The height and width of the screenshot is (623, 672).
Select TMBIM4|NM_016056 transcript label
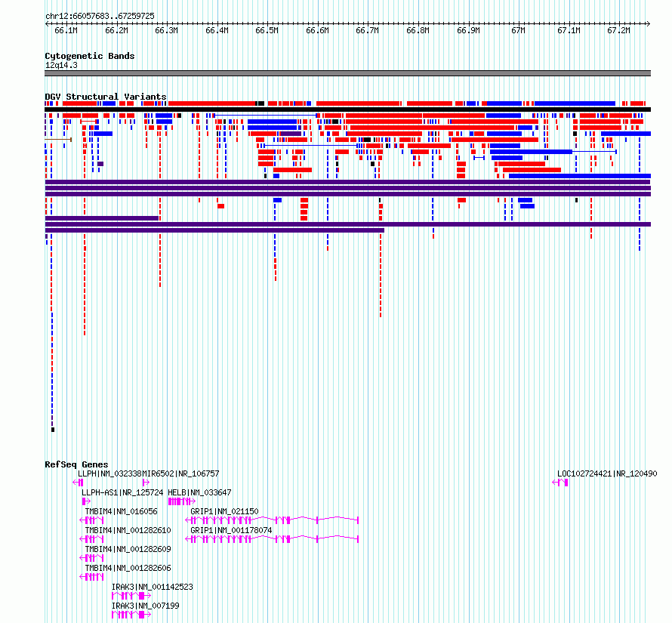tap(121, 511)
